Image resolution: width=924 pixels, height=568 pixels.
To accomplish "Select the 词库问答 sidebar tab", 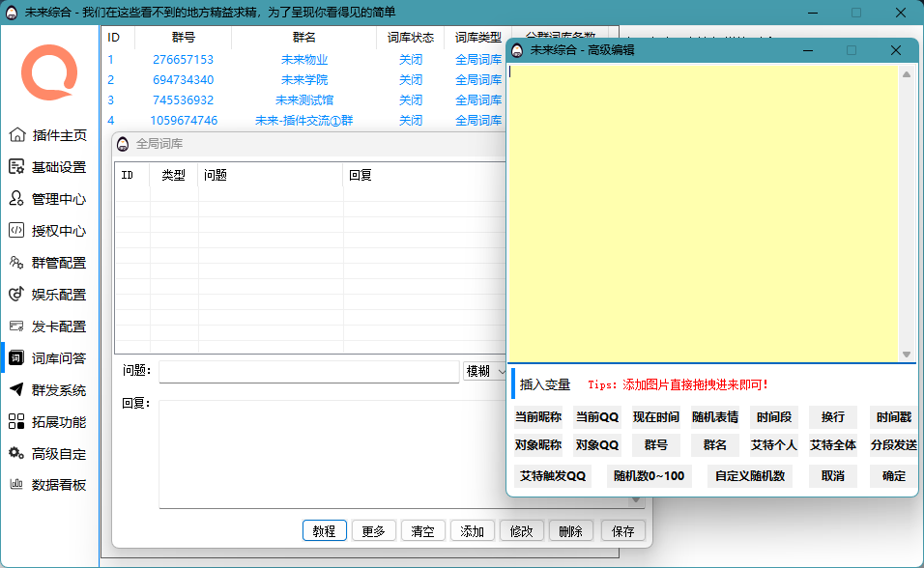I will click(49, 357).
